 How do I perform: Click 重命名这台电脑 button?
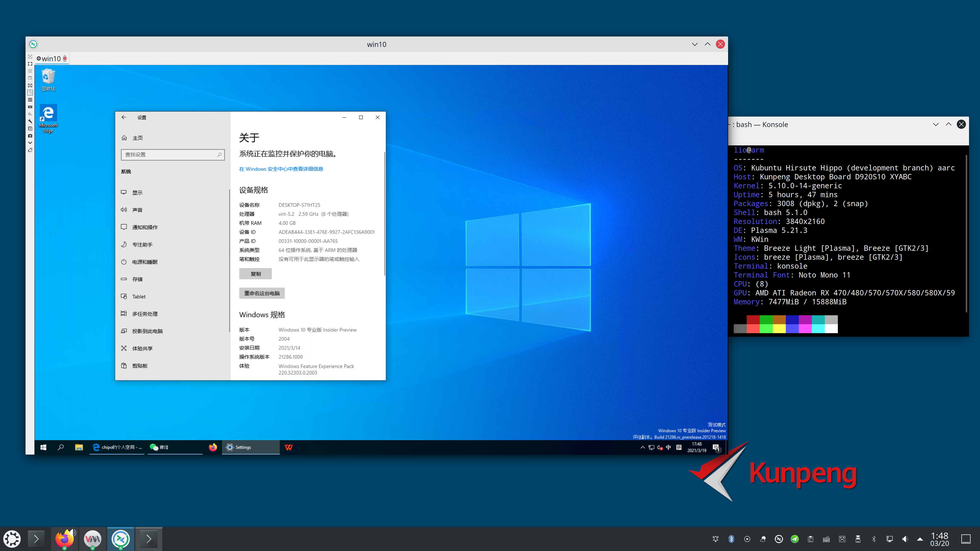coord(262,293)
